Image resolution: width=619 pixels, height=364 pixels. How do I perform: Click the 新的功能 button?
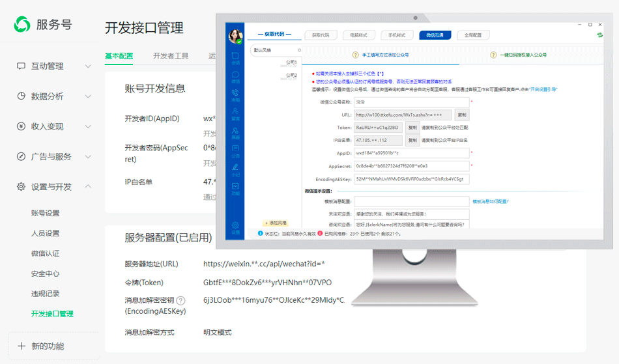click(53, 346)
